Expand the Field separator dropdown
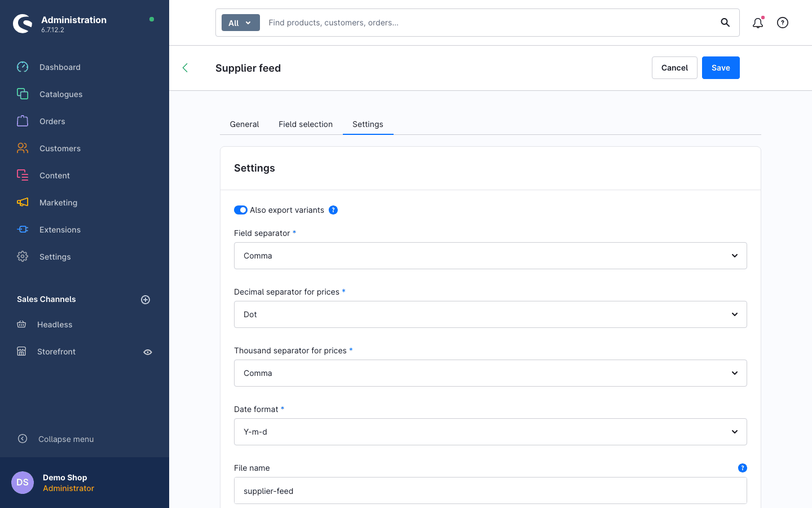 (x=491, y=256)
